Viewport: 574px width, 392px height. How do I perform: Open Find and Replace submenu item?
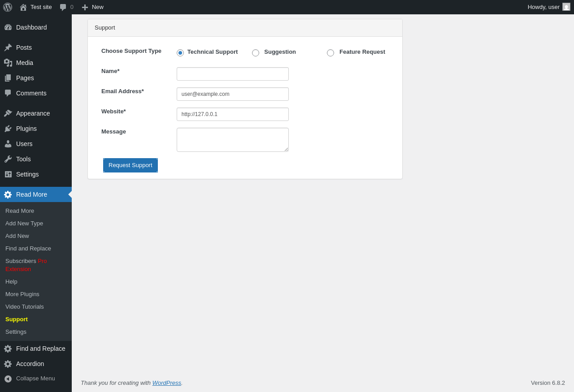click(36, 249)
